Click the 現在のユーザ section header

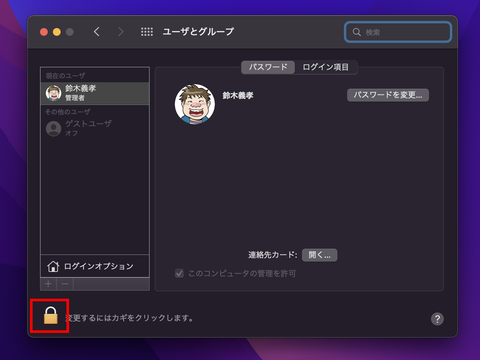click(x=65, y=76)
